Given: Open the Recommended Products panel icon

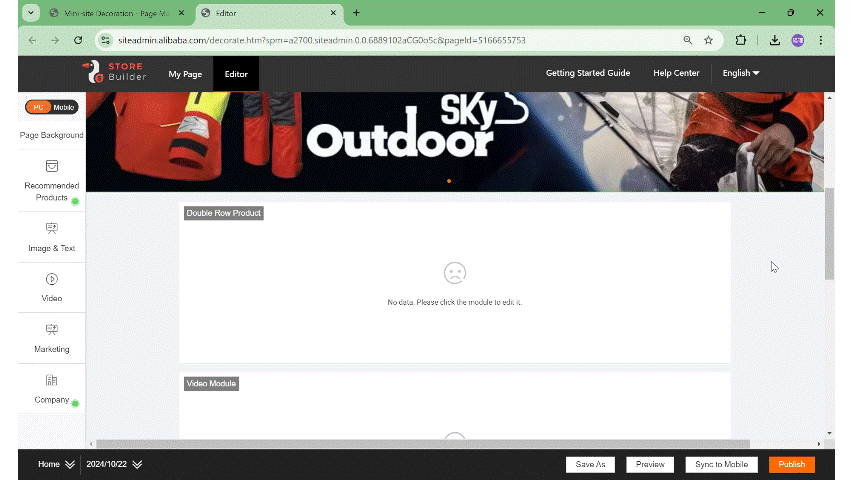Looking at the screenshot, I should pyautogui.click(x=52, y=166).
